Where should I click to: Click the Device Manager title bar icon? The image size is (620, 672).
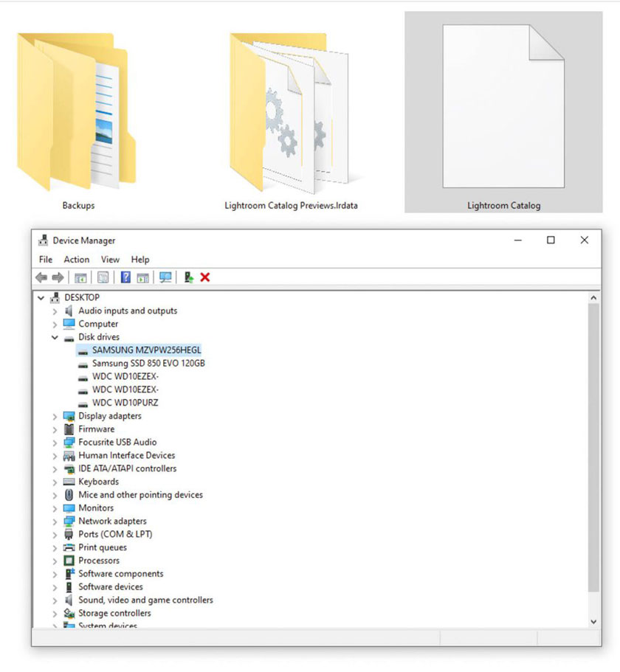click(x=44, y=240)
